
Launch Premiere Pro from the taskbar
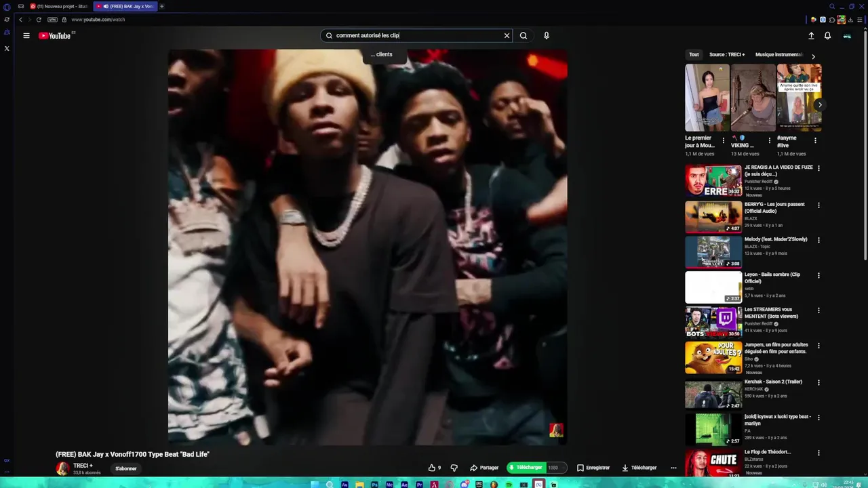click(x=419, y=485)
